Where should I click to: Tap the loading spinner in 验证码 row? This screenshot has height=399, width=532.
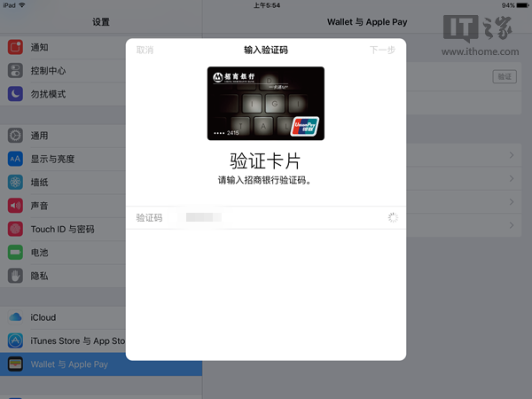[x=393, y=218]
